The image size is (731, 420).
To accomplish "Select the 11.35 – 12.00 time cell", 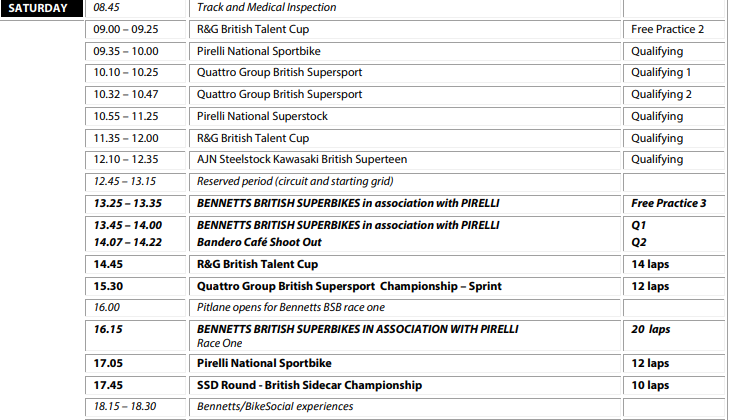I will click(135, 138).
